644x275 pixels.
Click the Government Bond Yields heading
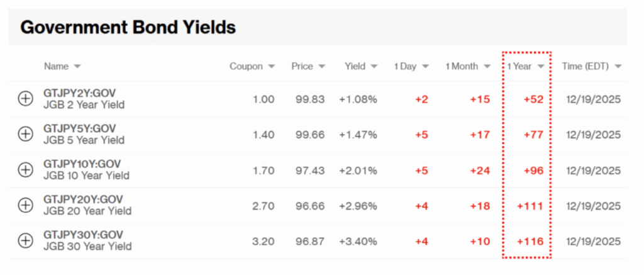128,28
